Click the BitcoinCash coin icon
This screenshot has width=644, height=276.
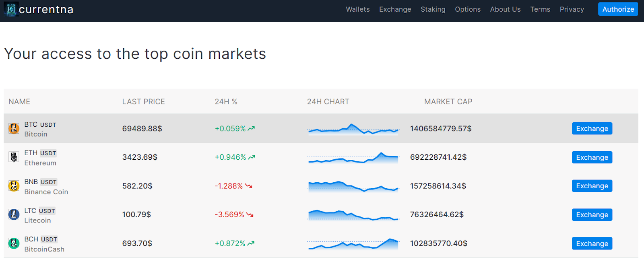pos(14,243)
